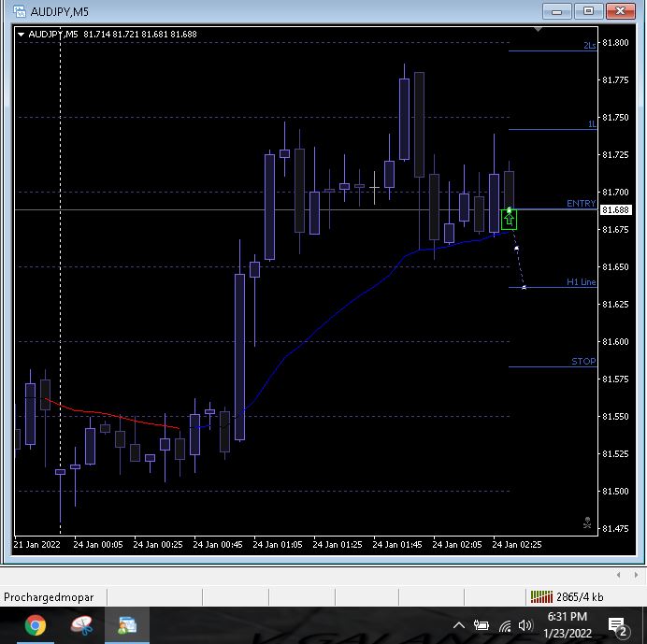This screenshot has width=647, height=644.
Task: Select the 1L target line label
Action: point(592,124)
